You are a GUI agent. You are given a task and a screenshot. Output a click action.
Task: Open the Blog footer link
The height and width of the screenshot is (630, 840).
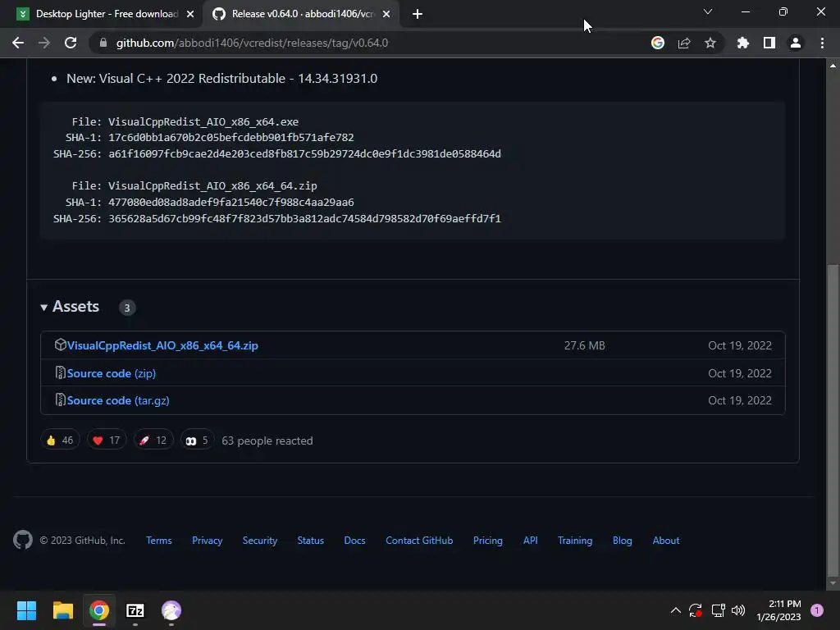pos(623,541)
